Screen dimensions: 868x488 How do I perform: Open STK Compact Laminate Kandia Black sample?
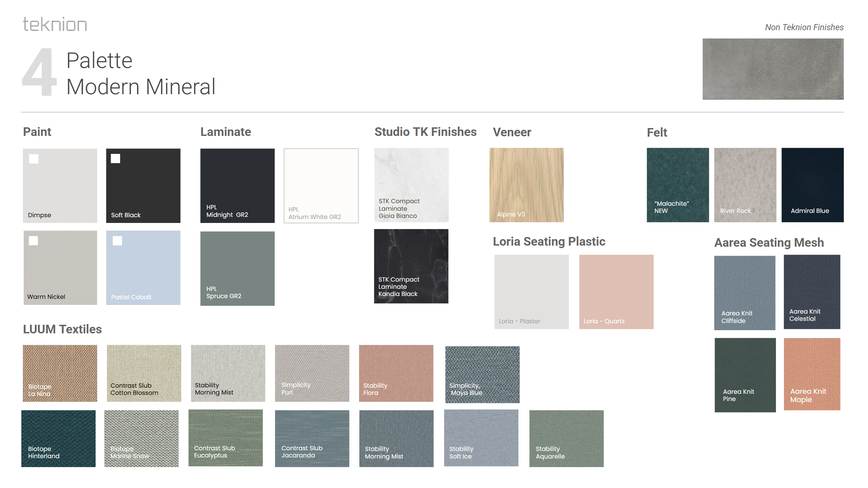(x=411, y=266)
